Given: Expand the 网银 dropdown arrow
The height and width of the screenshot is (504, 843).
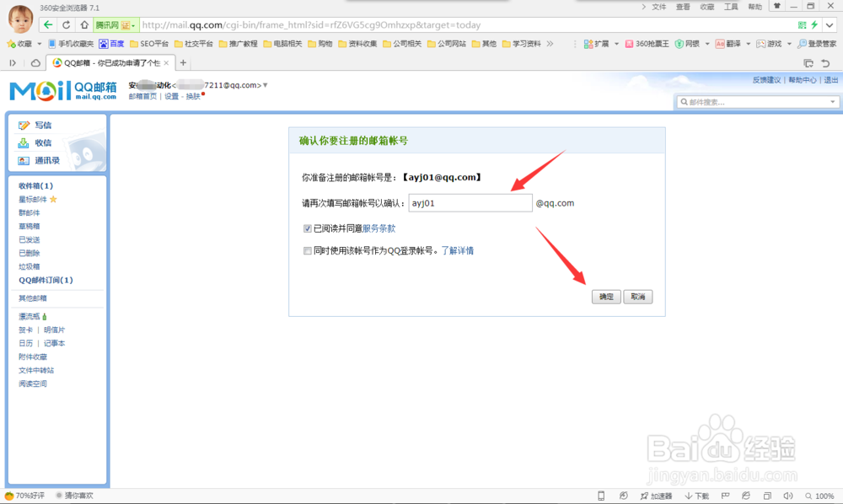Looking at the screenshot, I should click(707, 44).
